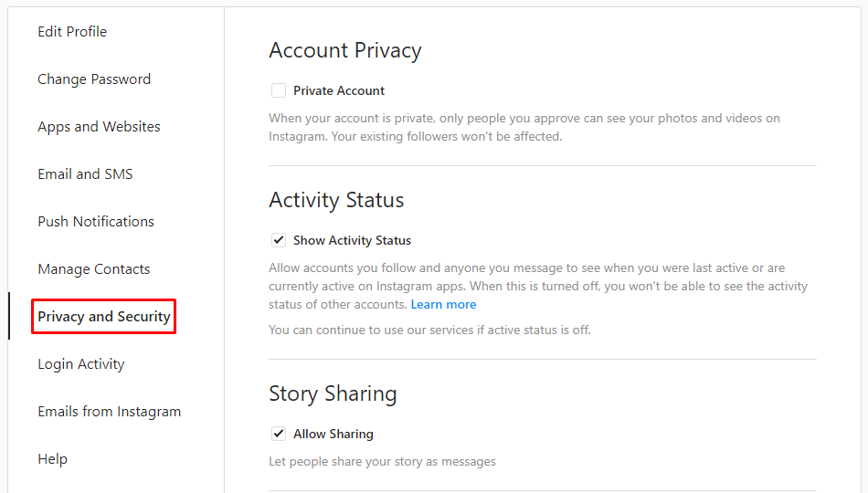Open the Help section

53,459
